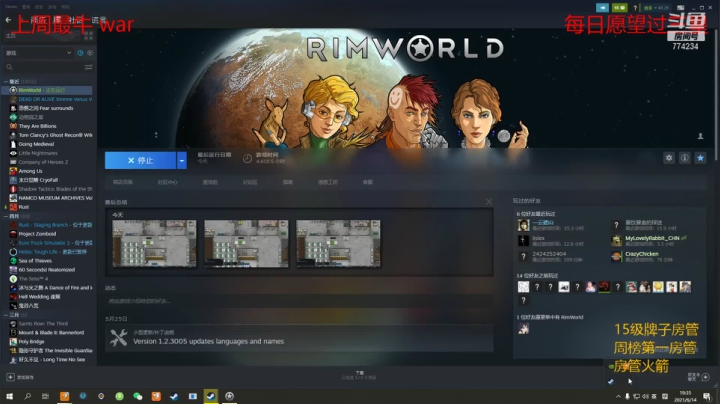The height and width of the screenshot is (404, 720).
Task: Open the Windows notification center
Action: tap(707, 397)
